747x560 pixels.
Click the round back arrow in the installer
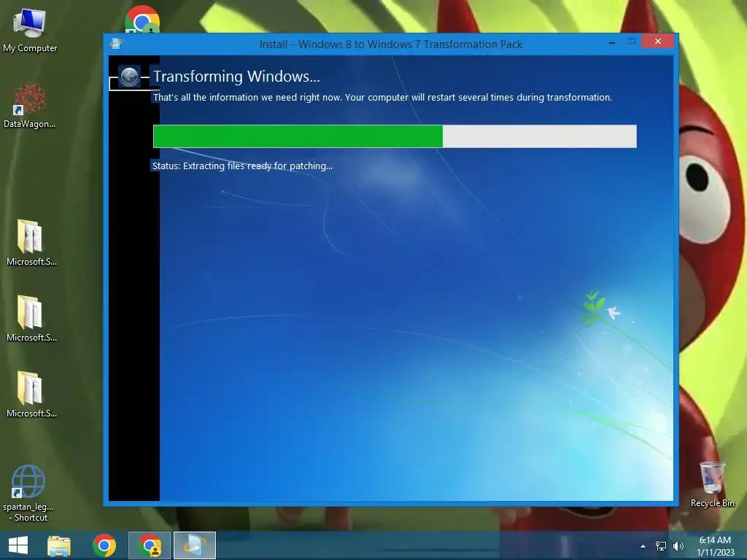tap(129, 76)
